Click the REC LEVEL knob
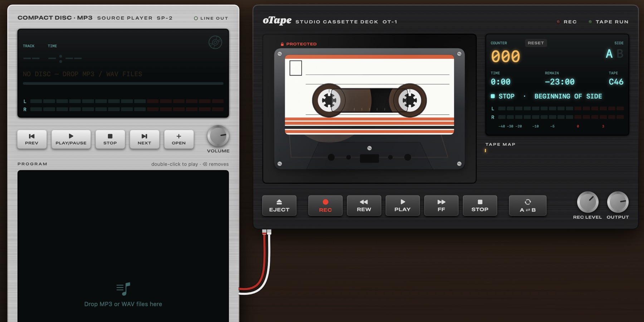The width and height of the screenshot is (644, 322). (x=587, y=202)
